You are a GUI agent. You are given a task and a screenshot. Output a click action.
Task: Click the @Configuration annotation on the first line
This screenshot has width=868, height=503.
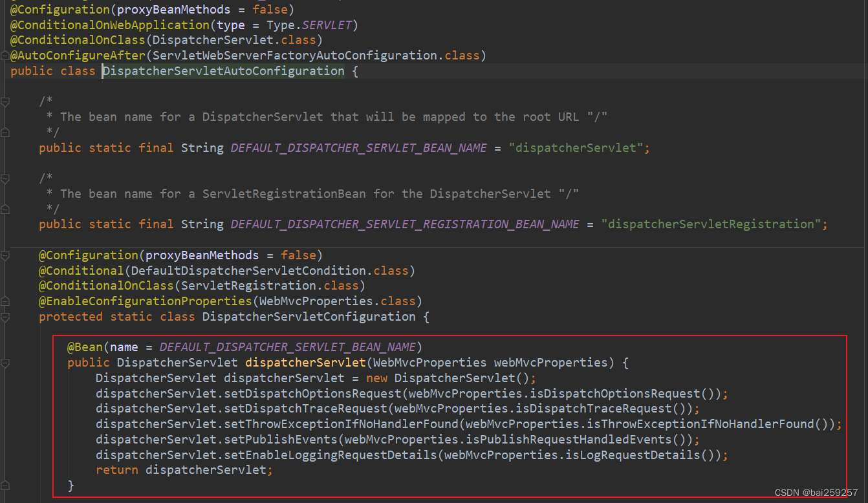click(59, 9)
